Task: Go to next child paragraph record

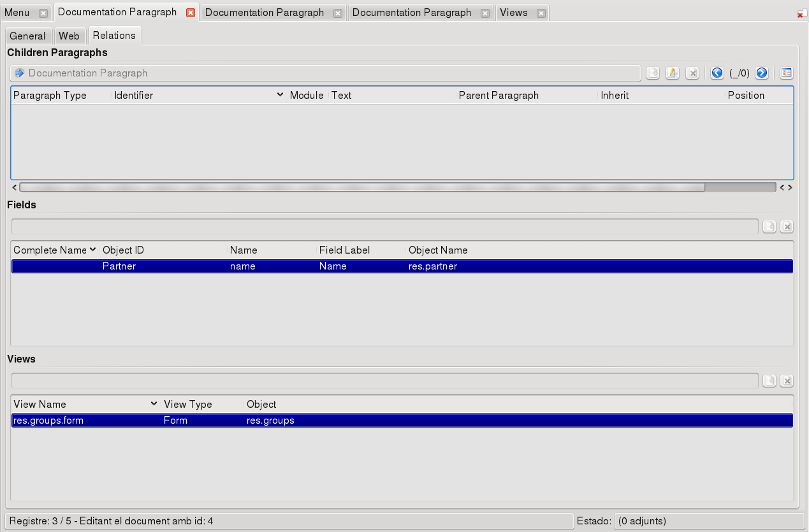Action: 761,73
